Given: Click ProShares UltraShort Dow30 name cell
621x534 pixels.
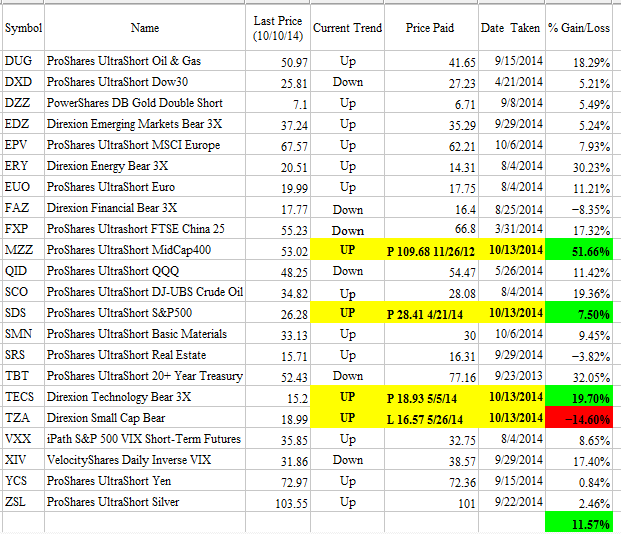Looking at the screenshot, I should point(145,82).
